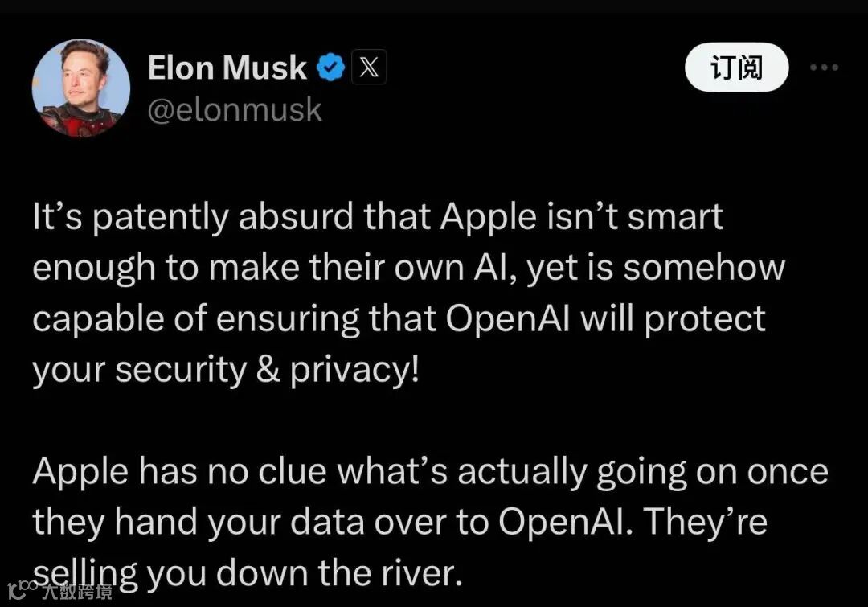Click the word "They're" in the tweet
This screenshot has width=868, height=607.
pyautogui.click(x=706, y=522)
